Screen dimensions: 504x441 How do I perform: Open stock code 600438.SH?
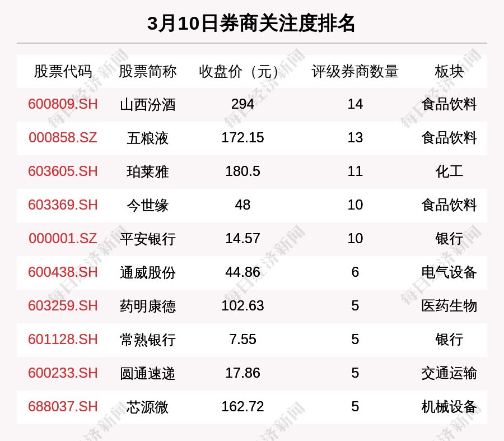(x=63, y=272)
